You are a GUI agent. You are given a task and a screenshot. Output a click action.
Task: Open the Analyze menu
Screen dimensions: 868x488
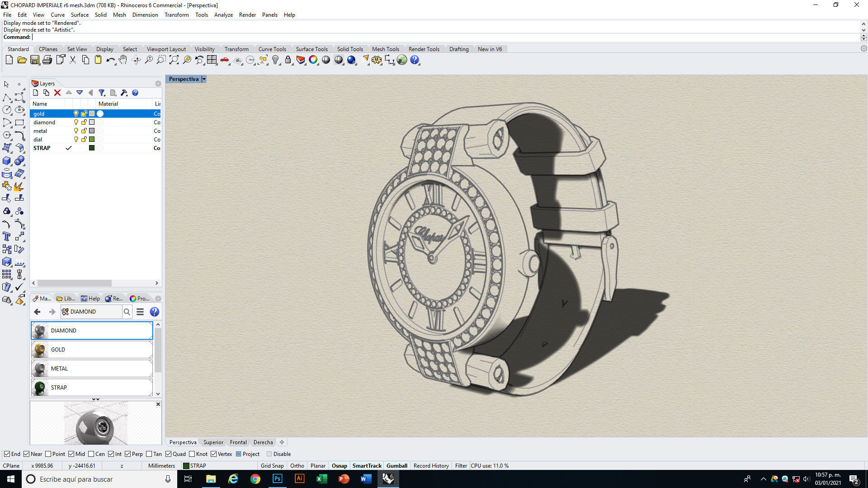[x=223, y=15]
